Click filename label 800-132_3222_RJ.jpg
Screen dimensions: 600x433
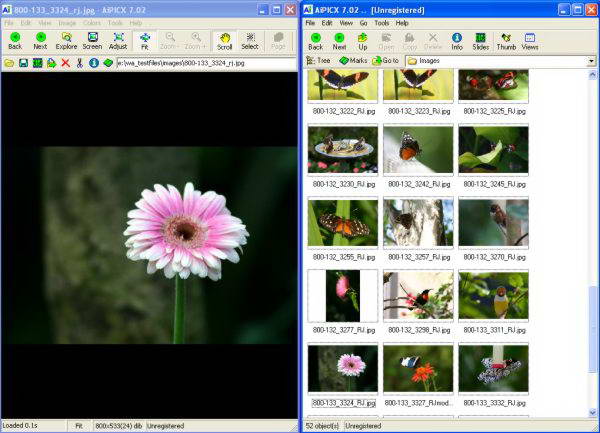(x=344, y=111)
